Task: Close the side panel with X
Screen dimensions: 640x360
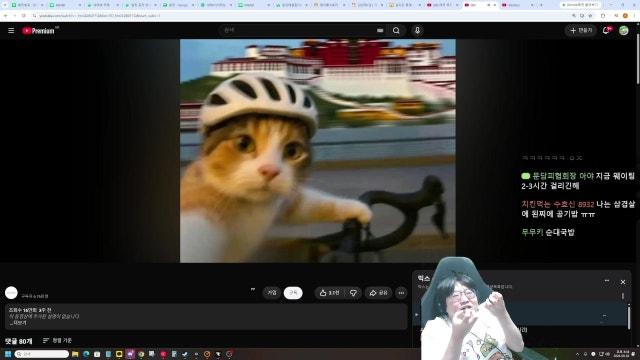Action: [623, 282]
